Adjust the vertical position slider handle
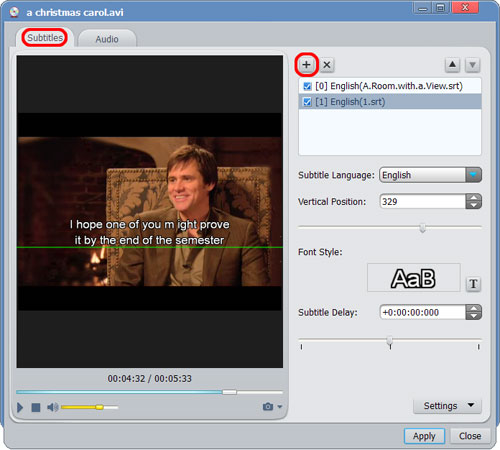 (423, 228)
